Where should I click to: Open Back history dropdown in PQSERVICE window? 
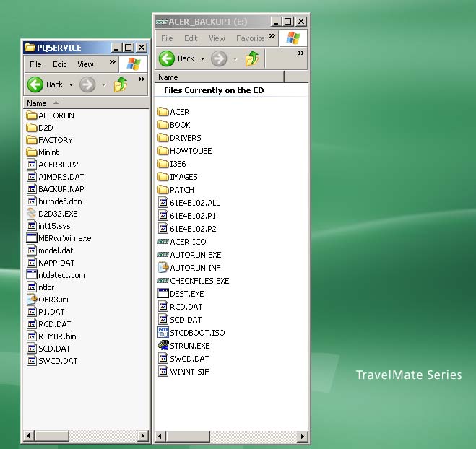point(71,84)
